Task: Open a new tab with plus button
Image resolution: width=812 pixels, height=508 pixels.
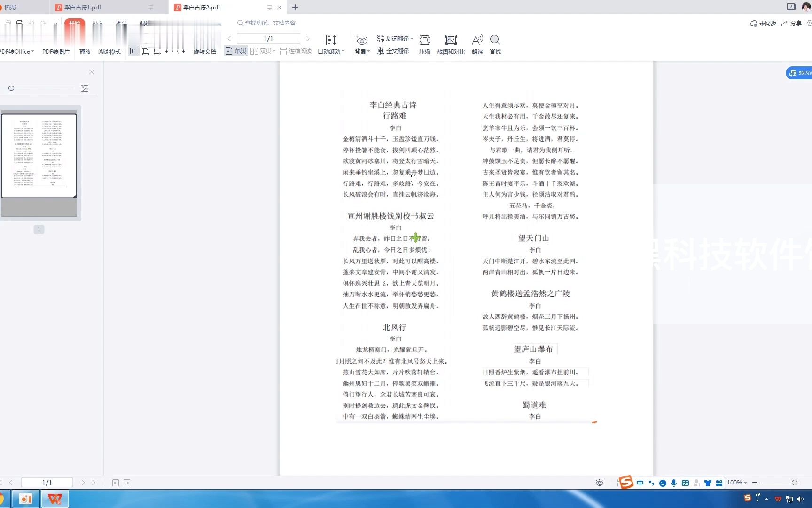Action: coord(295,7)
